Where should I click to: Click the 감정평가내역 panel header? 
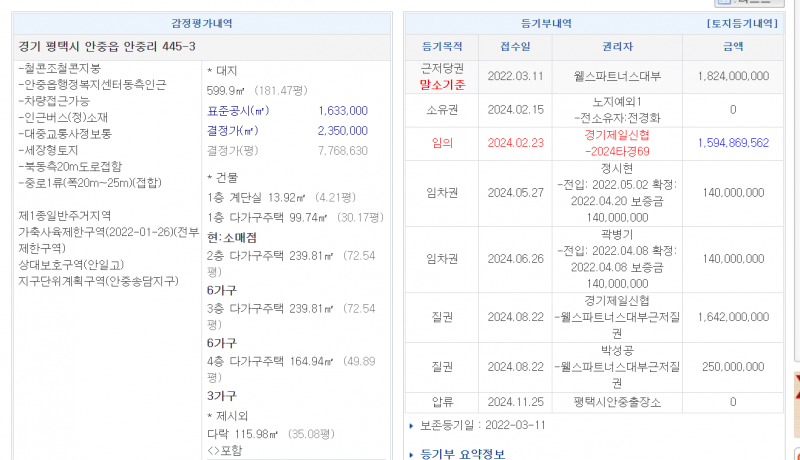tap(203, 22)
